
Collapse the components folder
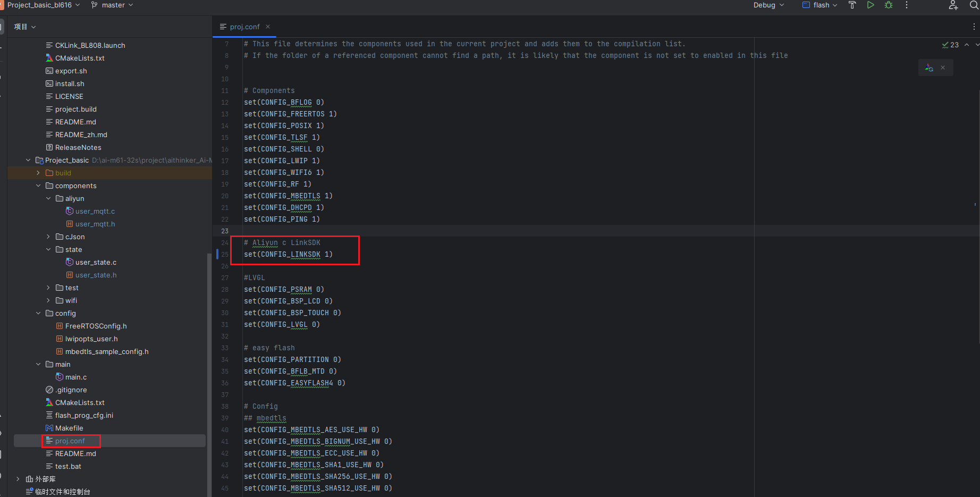38,186
